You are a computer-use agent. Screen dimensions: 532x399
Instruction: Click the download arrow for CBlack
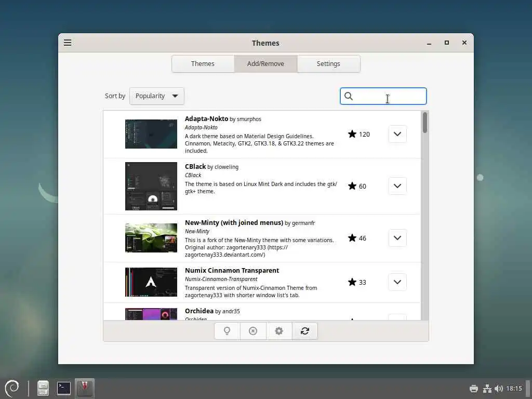(397, 186)
